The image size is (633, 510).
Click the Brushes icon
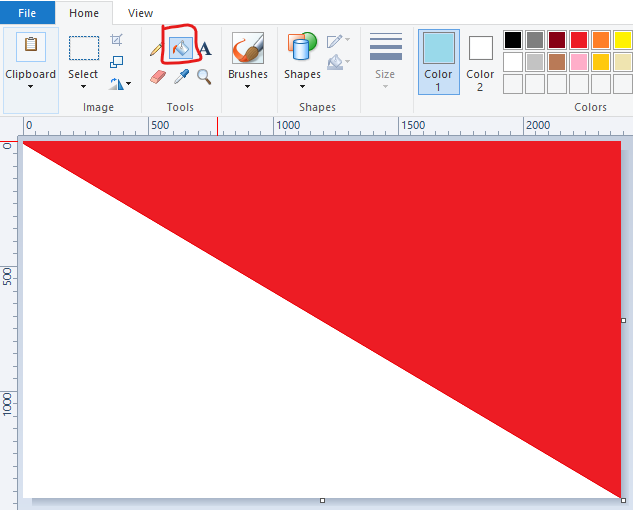[x=248, y=48]
